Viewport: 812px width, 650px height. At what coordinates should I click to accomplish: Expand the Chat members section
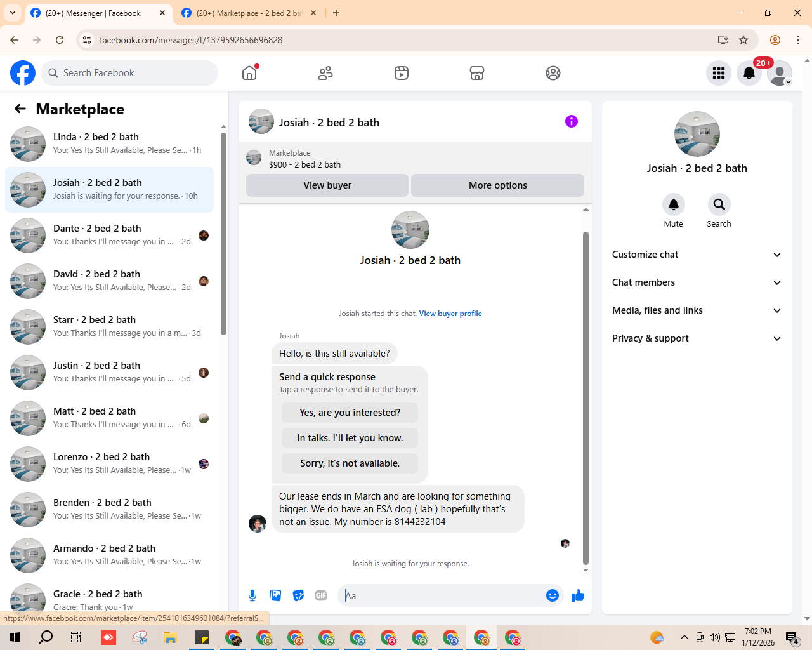coord(697,282)
